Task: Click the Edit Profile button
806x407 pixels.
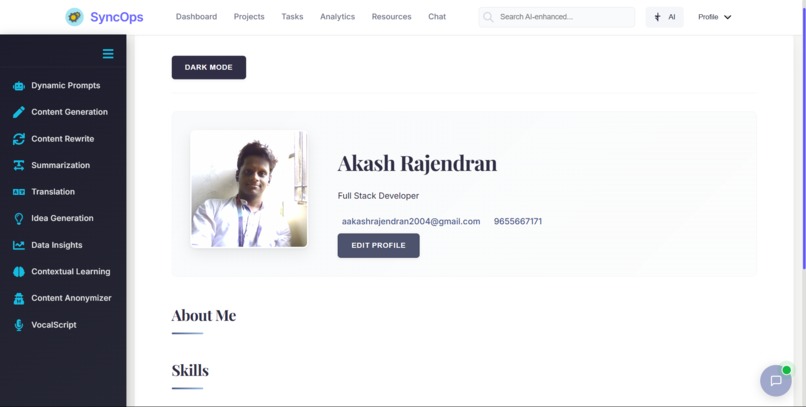Action: [x=378, y=246]
